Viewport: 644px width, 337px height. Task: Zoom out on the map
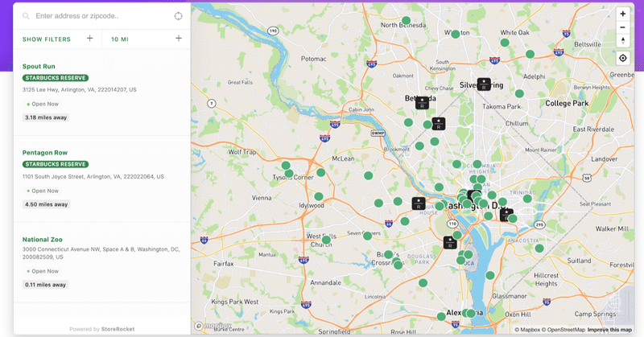(622, 27)
